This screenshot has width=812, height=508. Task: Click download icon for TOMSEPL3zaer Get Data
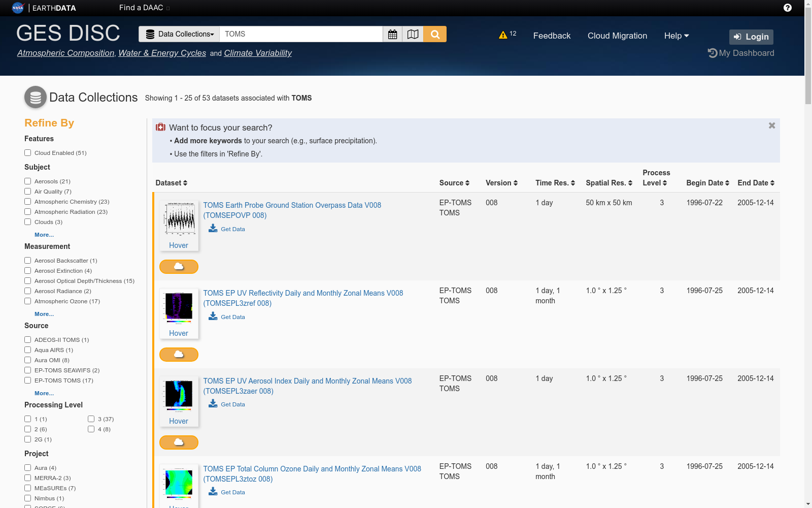213,403
